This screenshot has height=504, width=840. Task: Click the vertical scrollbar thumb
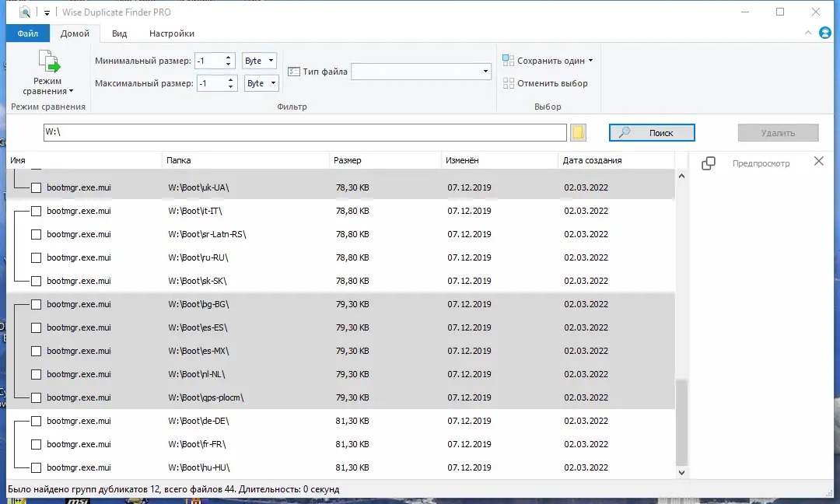[681, 423]
